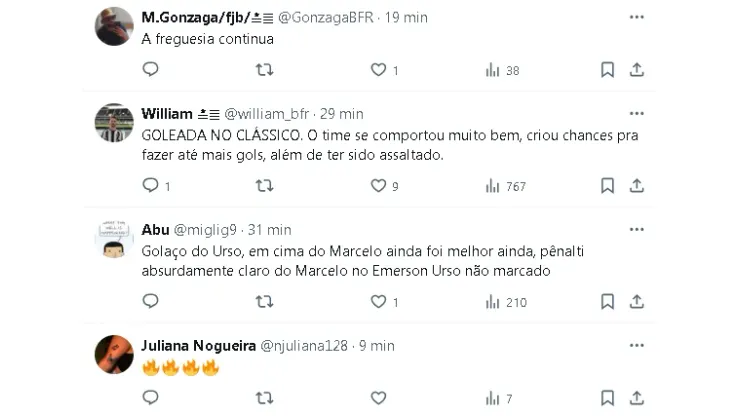Click Abu's profile avatar picture
Screen dimensions: 740x416
pos(114,241)
